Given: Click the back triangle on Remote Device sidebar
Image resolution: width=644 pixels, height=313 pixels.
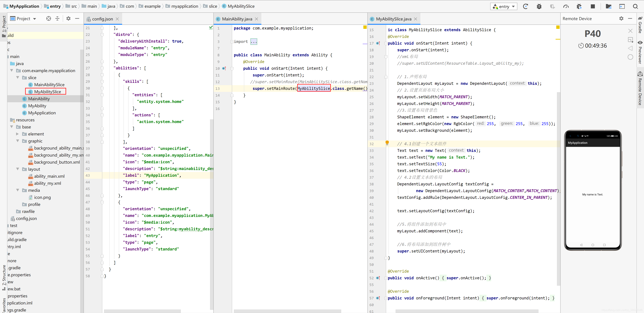Looking at the screenshot, I should [x=630, y=48].
